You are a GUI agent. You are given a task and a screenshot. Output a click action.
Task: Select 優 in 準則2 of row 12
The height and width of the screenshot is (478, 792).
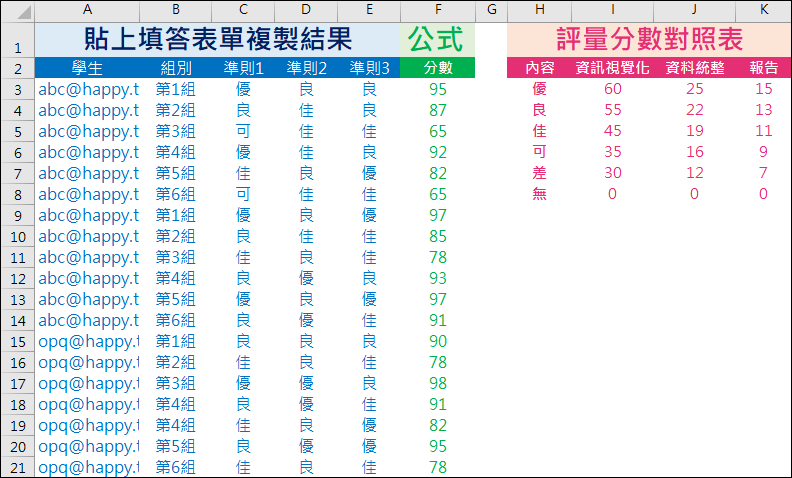click(306, 278)
